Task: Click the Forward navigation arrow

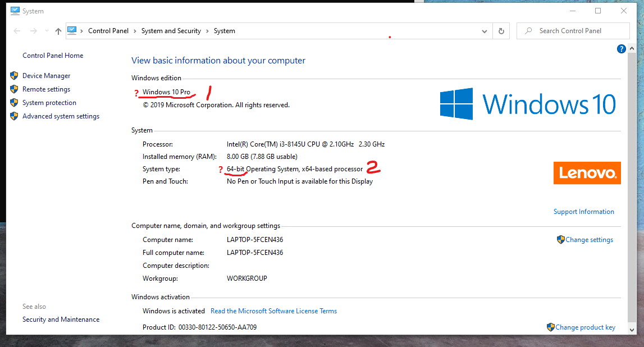Action: tap(34, 31)
